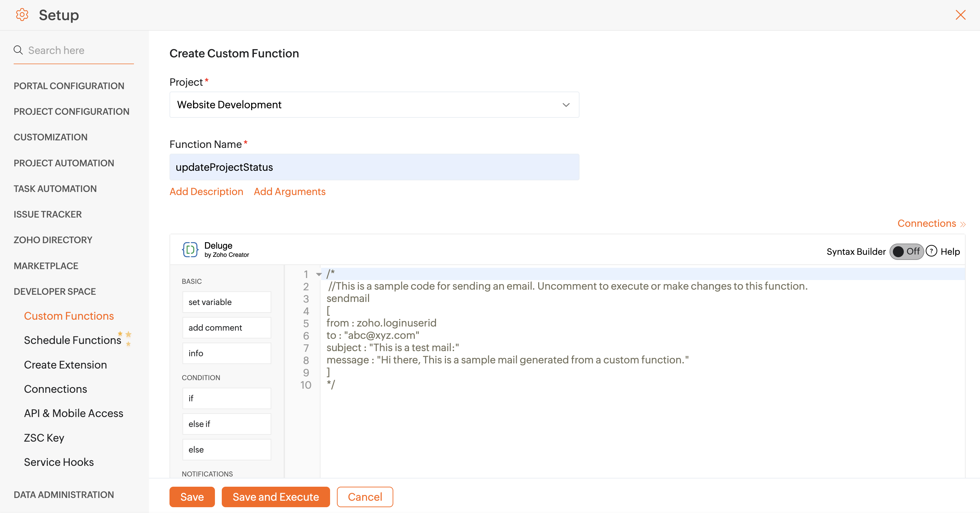Click the Function Name input field

click(374, 167)
